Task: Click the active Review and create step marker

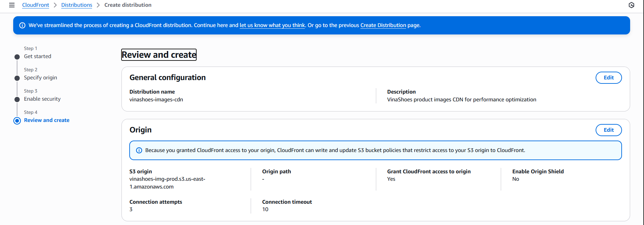Action: 17,121
